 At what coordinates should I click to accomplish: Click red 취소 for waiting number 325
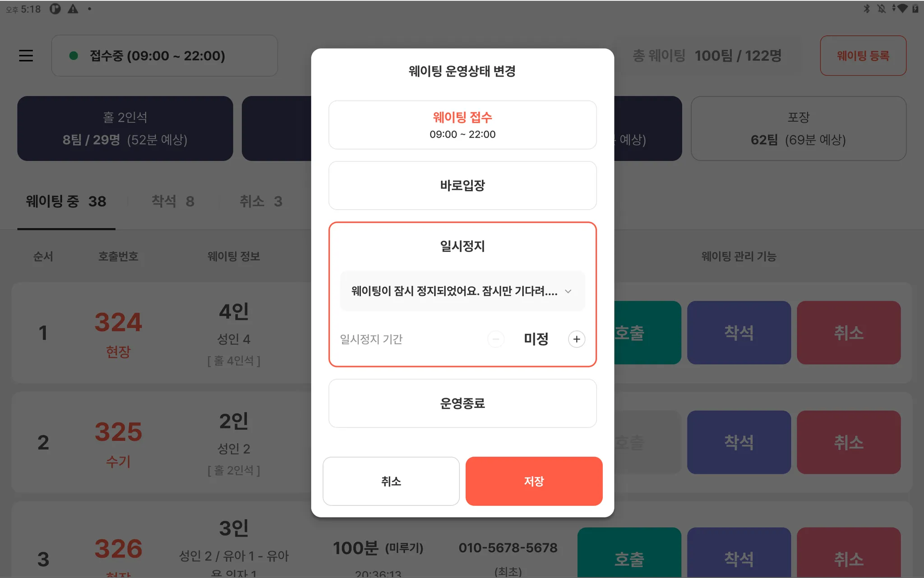point(848,442)
